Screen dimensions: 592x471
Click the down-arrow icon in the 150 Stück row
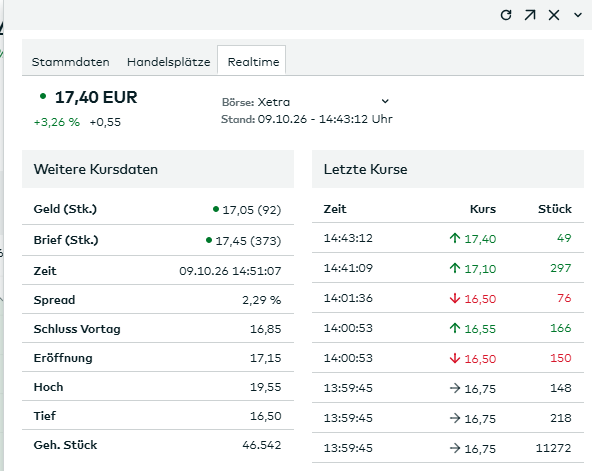(455, 358)
